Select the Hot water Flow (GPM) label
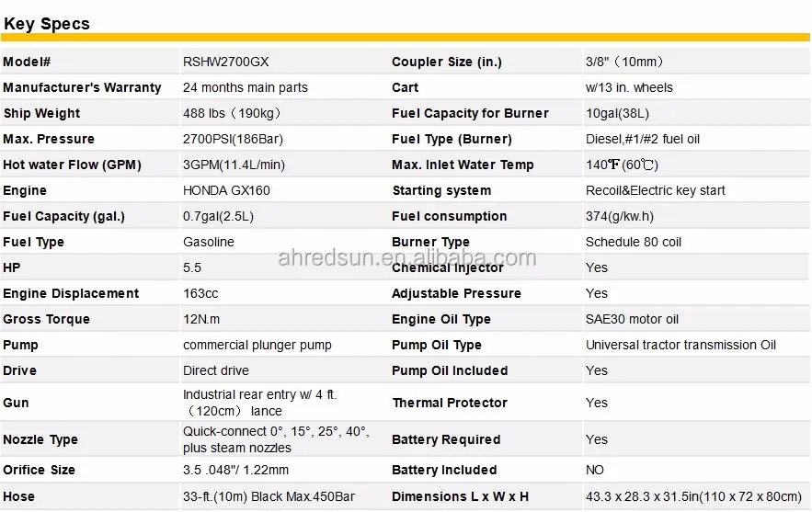 tap(72, 165)
